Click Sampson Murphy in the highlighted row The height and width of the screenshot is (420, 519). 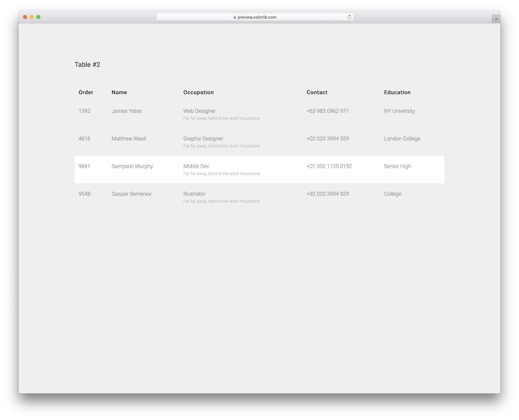coord(132,166)
